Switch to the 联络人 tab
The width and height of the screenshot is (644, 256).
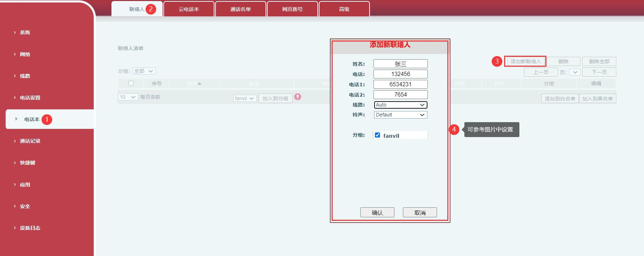pyautogui.click(x=137, y=9)
